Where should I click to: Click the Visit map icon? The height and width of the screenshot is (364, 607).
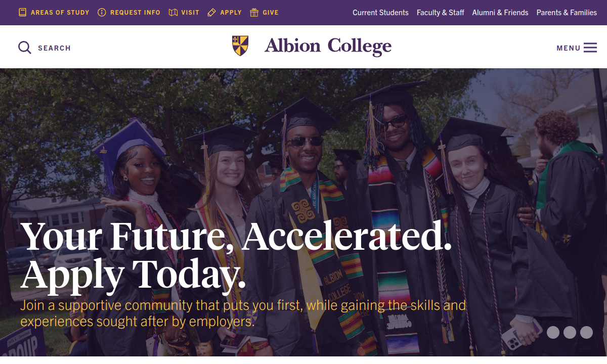[x=173, y=12]
